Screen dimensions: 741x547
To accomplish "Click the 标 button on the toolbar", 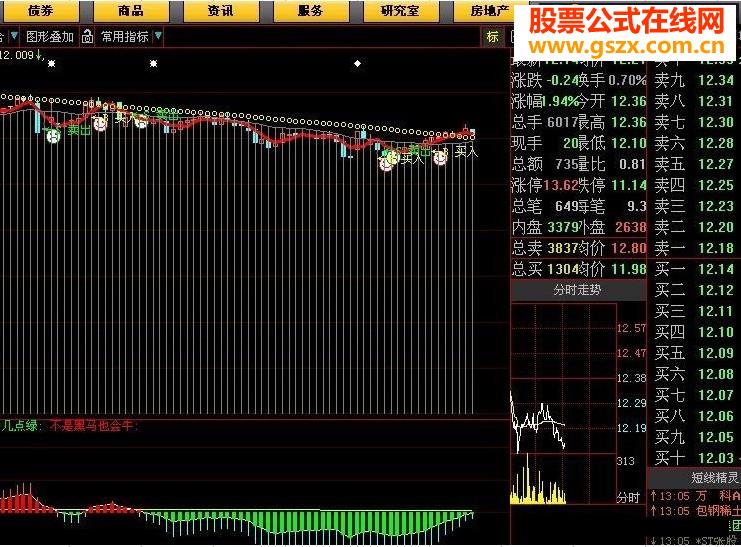I will pos(492,37).
